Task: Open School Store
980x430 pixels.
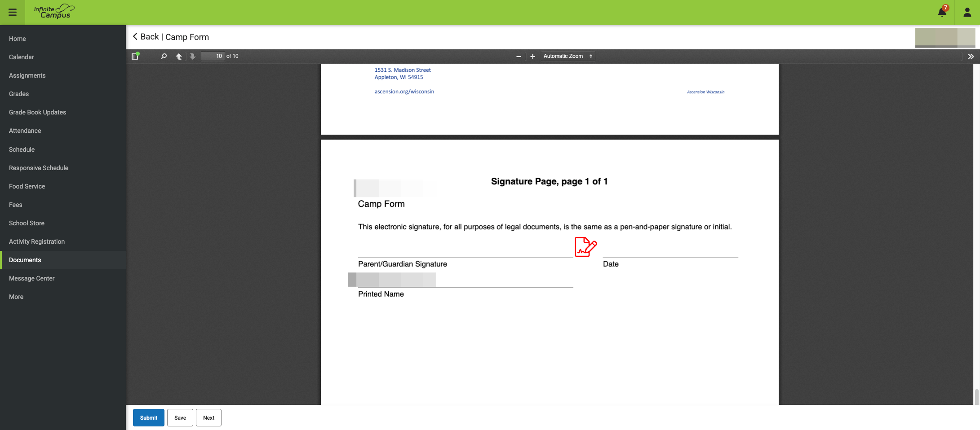Action: [63, 223]
